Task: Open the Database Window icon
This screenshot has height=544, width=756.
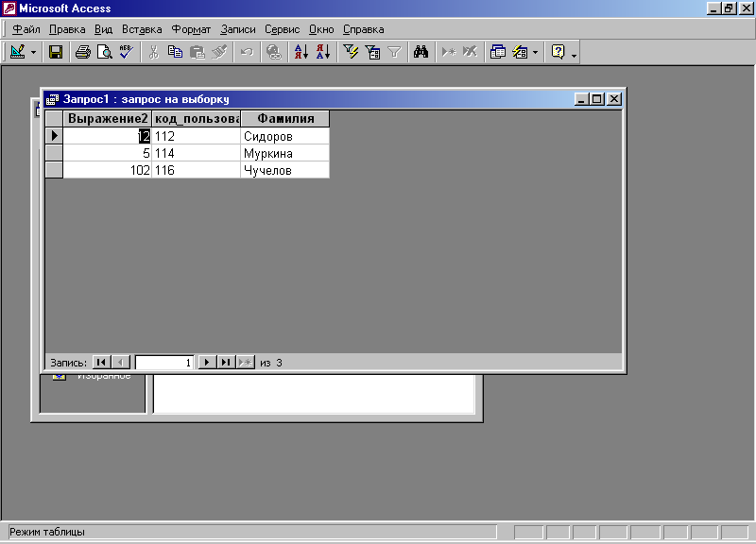Action: point(498,52)
